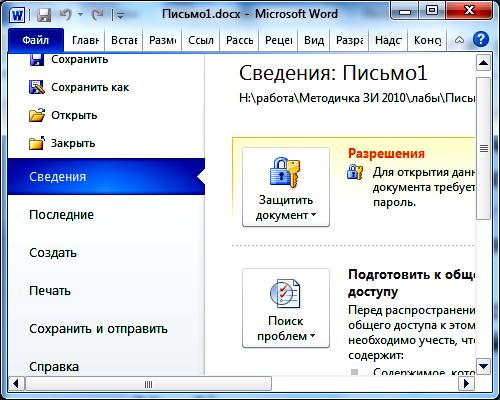Click the horizontal scrollbar thumb
Viewport: 500px width, 400px height.
point(148,384)
